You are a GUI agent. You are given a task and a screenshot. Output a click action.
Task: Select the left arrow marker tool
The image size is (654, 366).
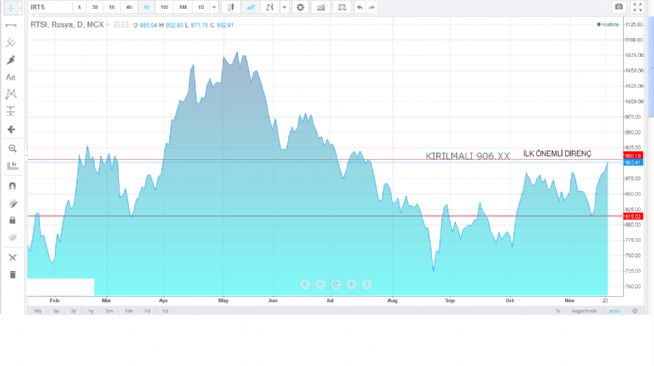(11, 130)
